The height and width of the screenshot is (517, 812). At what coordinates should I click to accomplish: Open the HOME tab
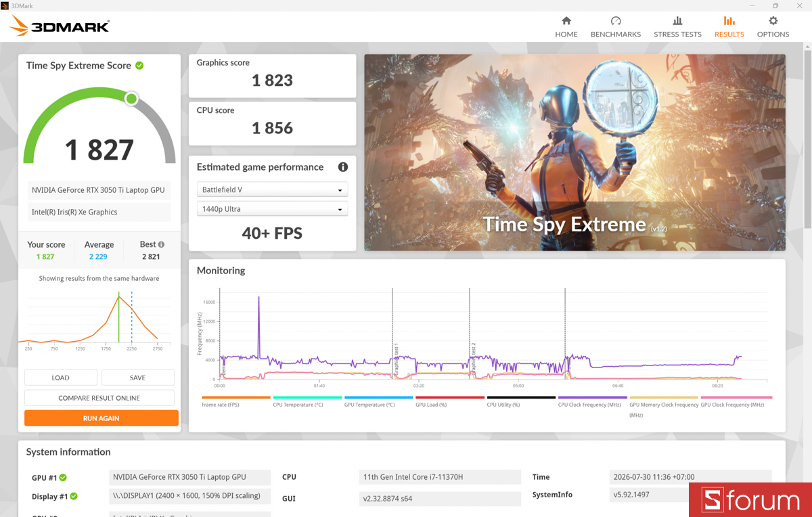566,27
